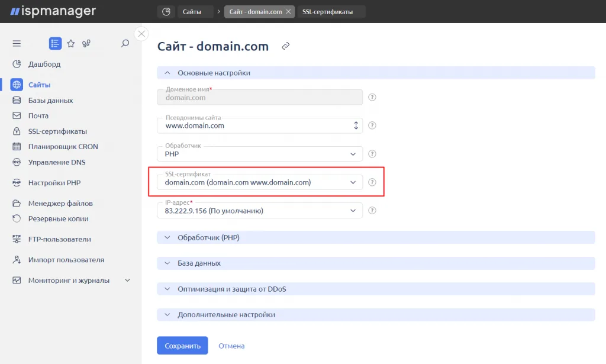Open Управление DNS sidebar item
The width and height of the screenshot is (606, 364).
[x=57, y=162]
